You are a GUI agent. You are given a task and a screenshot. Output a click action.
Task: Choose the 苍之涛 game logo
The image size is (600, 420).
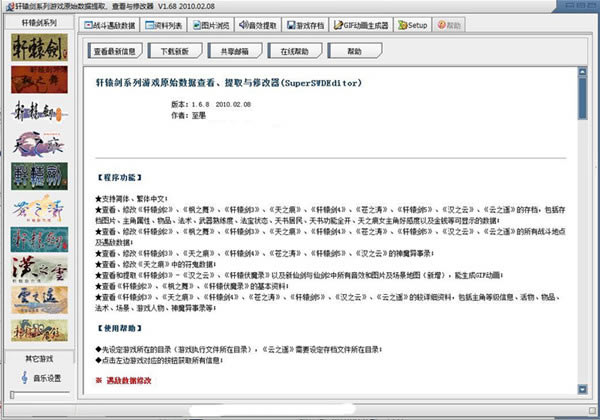coord(38,209)
